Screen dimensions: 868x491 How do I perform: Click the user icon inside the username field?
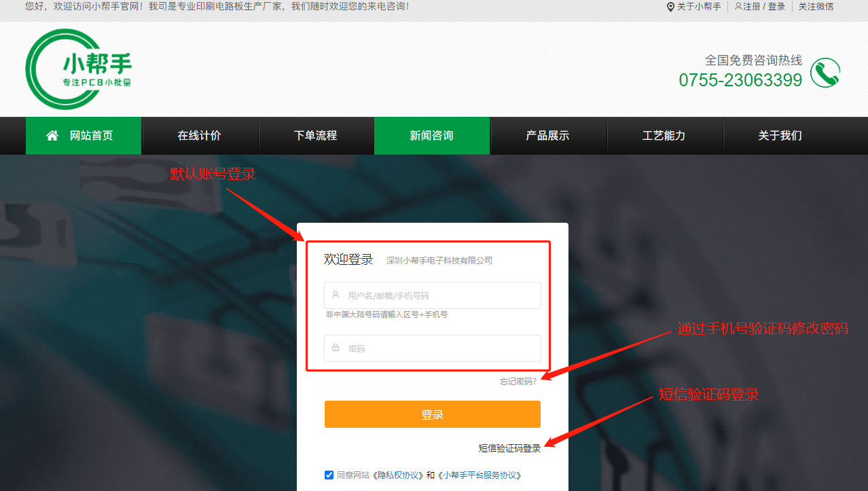(x=335, y=295)
